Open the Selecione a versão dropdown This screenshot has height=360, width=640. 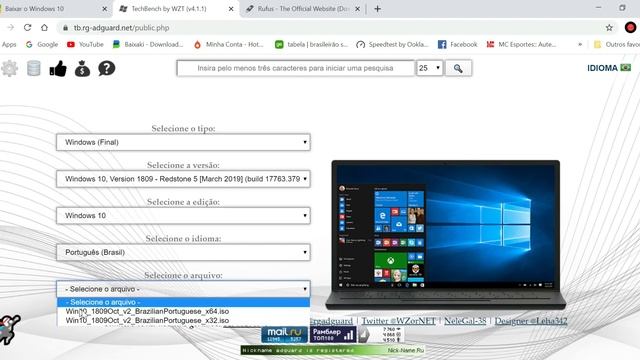coord(183,179)
